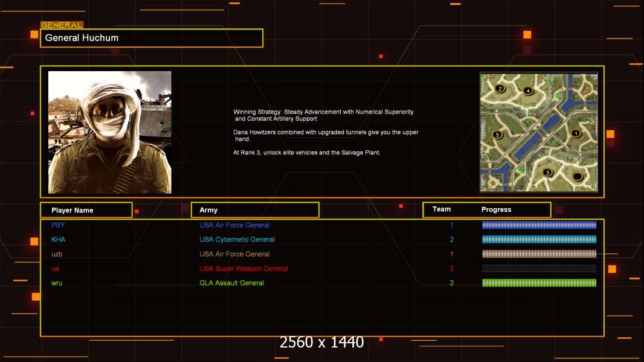Click start position marker 3 on minimap
The image size is (644, 362).
click(x=547, y=172)
